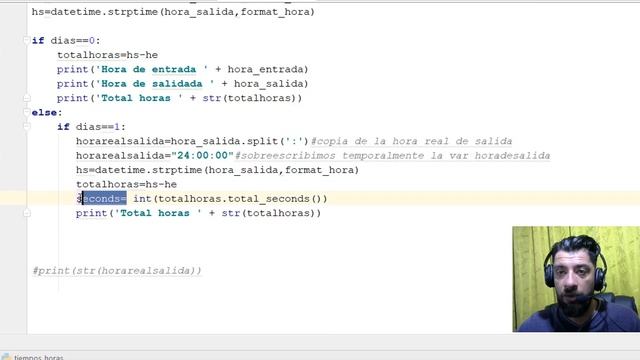Click comment '#copia de la hora real de salida'
640x360 pixels.
pyautogui.click(x=411, y=141)
